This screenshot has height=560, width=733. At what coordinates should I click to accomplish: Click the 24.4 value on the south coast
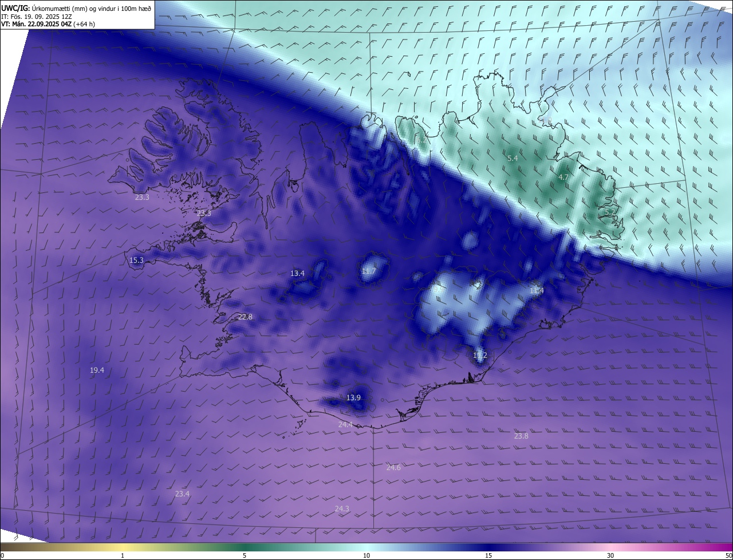[x=345, y=424]
